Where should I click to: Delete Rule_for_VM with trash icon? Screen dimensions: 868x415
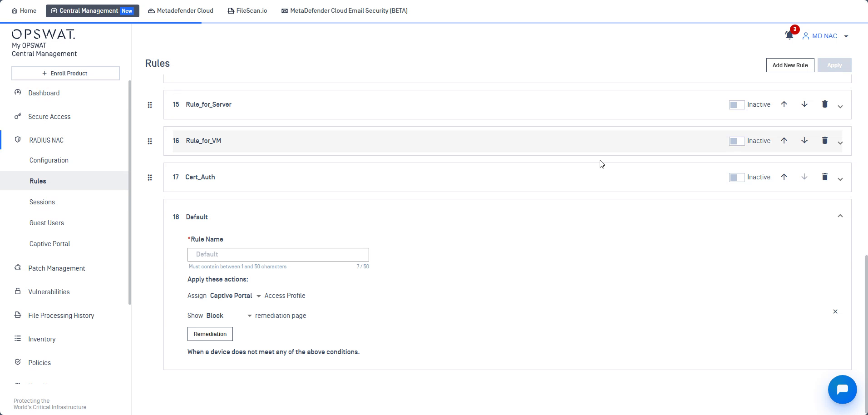[825, 141]
